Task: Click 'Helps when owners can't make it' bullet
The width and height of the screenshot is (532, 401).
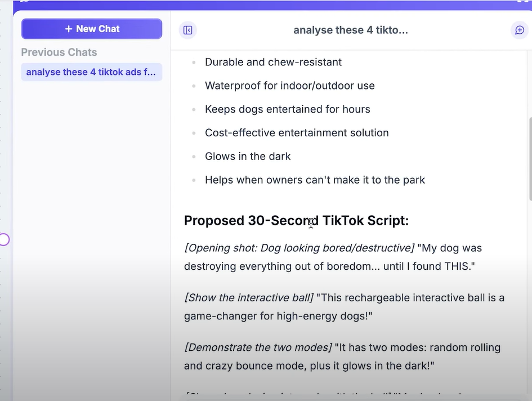Action: [315, 180]
